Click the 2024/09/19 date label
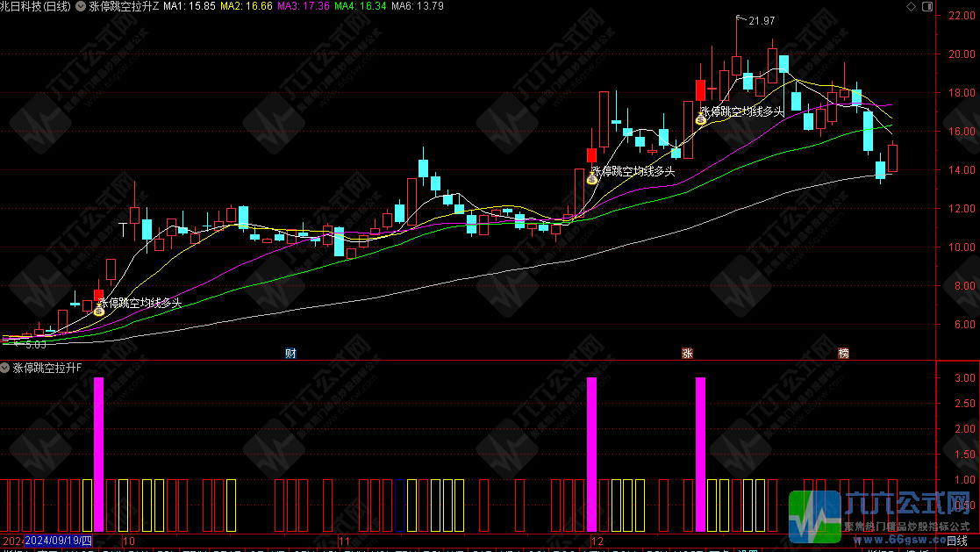Viewport: 980px width, 552px height. 59,541
